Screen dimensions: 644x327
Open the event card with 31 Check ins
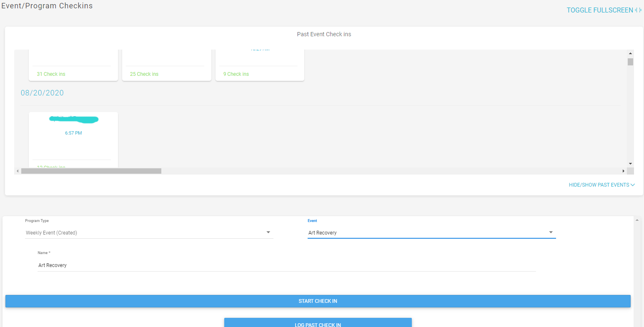(x=73, y=65)
